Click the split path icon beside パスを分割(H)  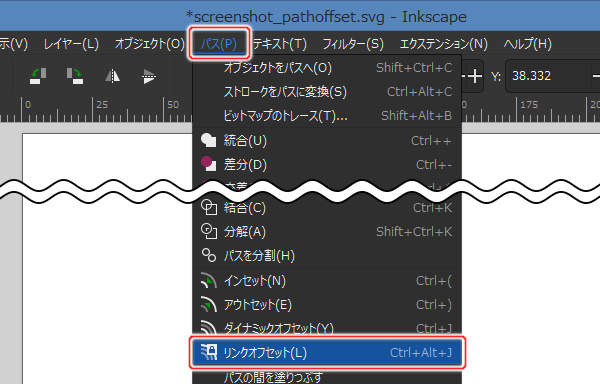[209, 255]
